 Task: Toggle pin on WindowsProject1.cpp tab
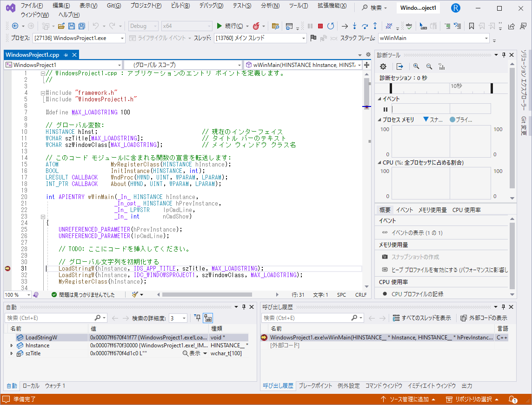click(x=66, y=54)
